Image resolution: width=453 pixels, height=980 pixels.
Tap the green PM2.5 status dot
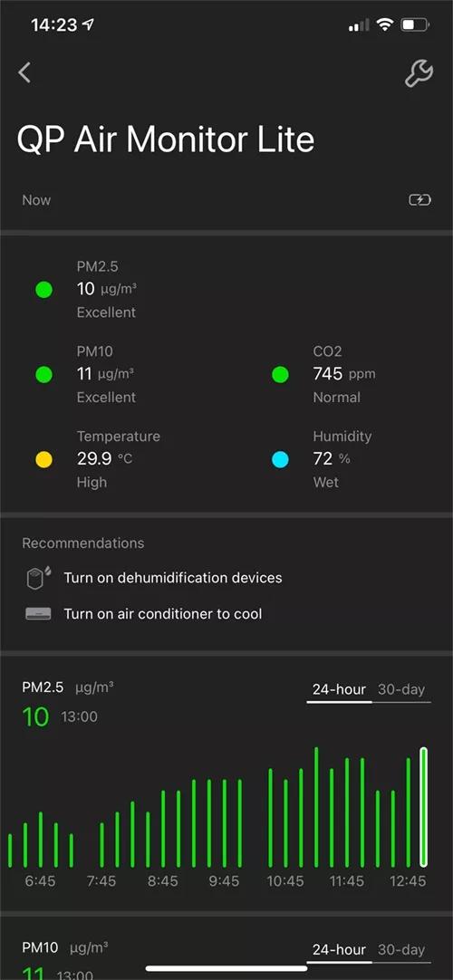(x=43, y=289)
